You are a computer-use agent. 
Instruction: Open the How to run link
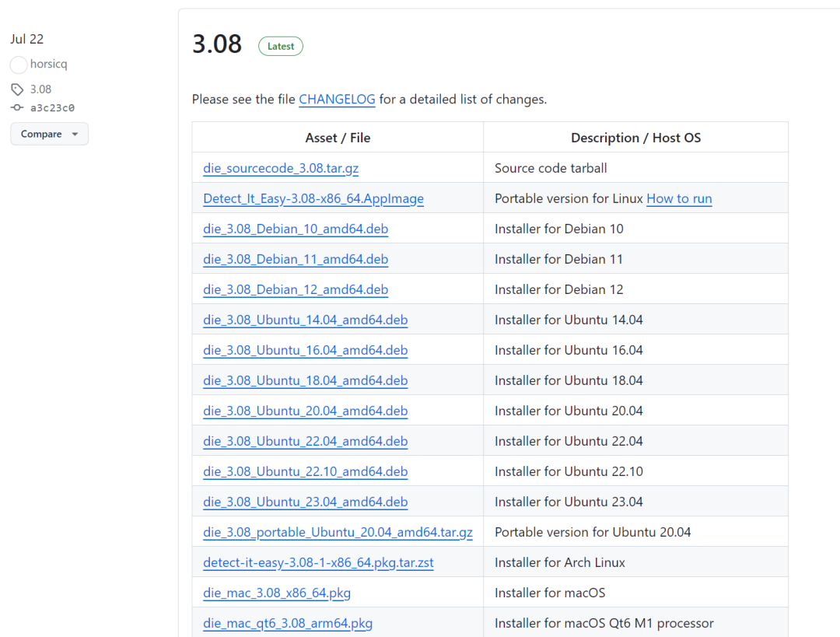679,199
